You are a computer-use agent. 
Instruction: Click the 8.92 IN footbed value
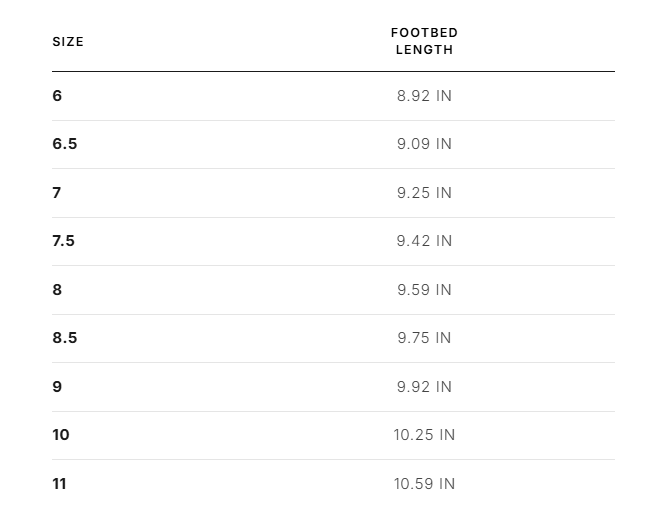(x=424, y=96)
